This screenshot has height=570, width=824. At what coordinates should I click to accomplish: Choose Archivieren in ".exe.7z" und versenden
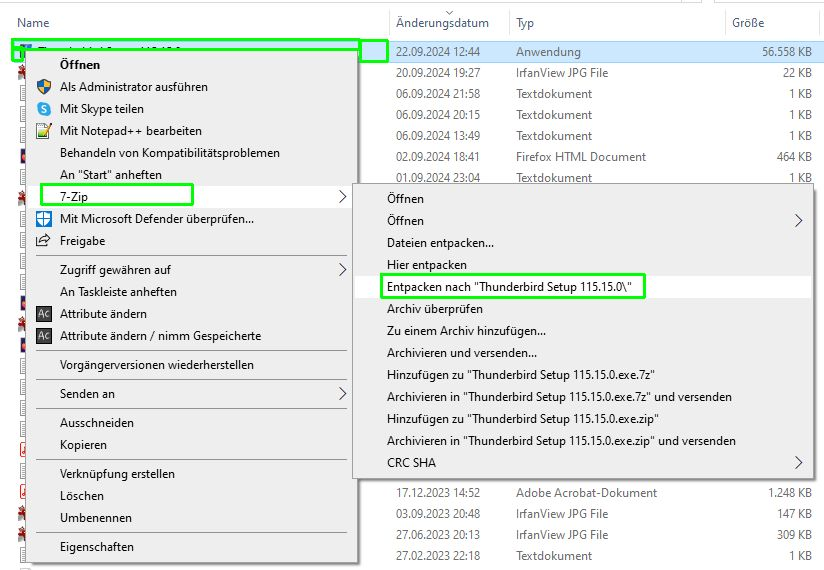click(x=559, y=397)
